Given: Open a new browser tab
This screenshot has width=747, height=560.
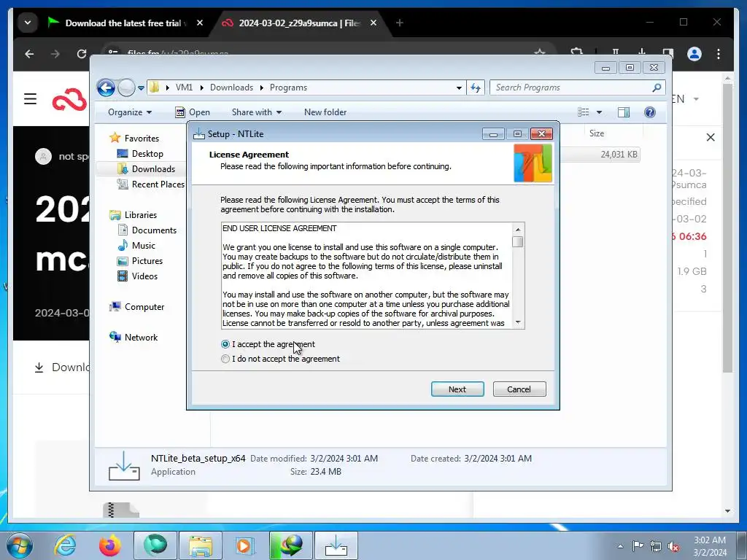Looking at the screenshot, I should tap(400, 23).
